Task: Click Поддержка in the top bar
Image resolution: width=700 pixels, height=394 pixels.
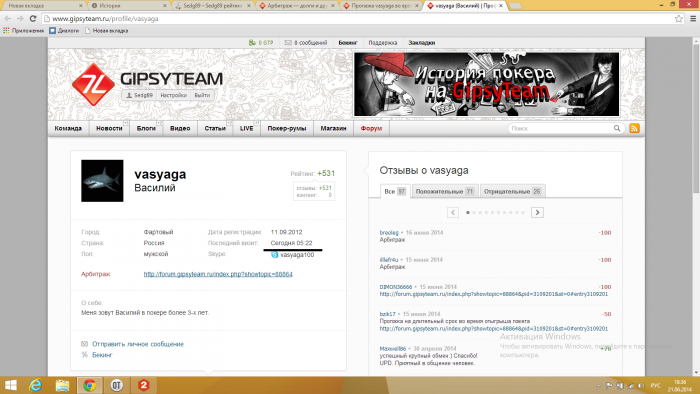Action: tap(383, 43)
